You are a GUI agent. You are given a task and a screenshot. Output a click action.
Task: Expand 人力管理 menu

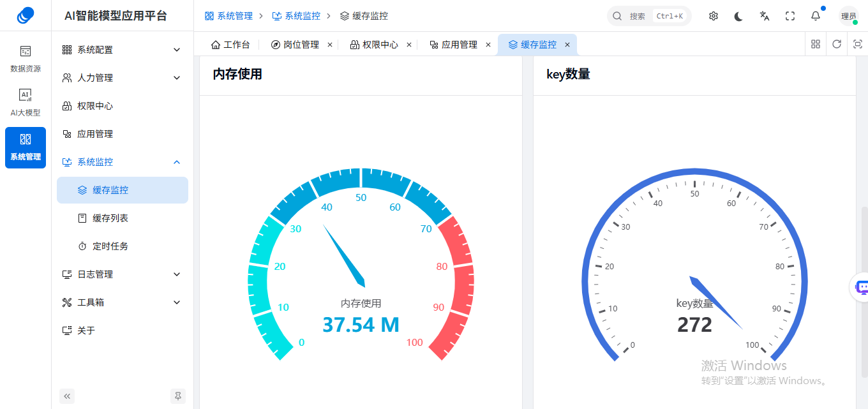122,78
